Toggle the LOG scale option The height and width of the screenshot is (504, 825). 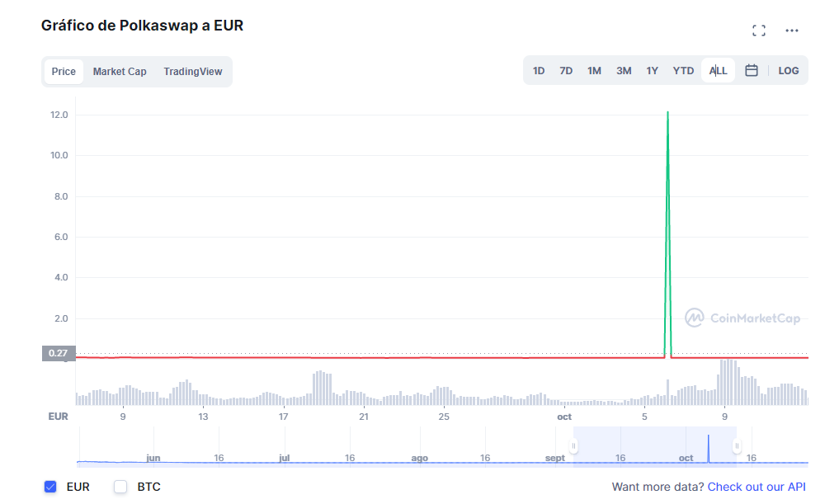tap(789, 71)
